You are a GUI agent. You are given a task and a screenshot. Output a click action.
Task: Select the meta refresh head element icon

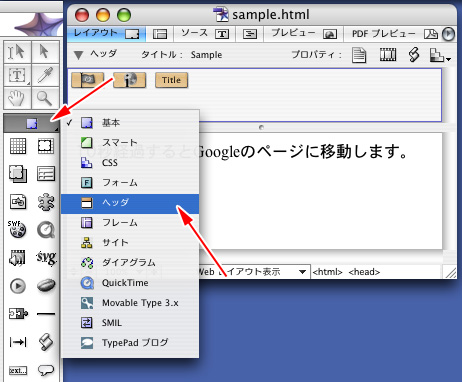click(x=130, y=80)
